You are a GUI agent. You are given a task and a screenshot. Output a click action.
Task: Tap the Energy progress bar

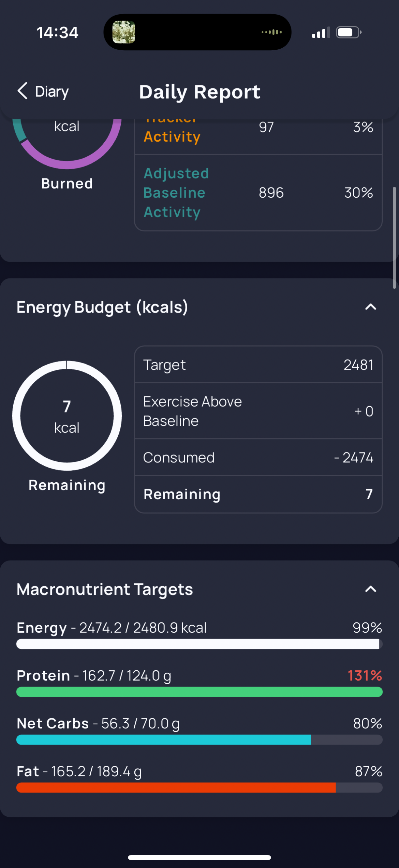199,644
